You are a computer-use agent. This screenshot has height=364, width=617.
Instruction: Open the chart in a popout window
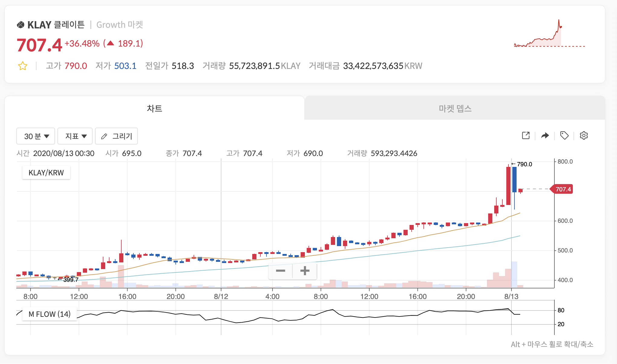[526, 135]
